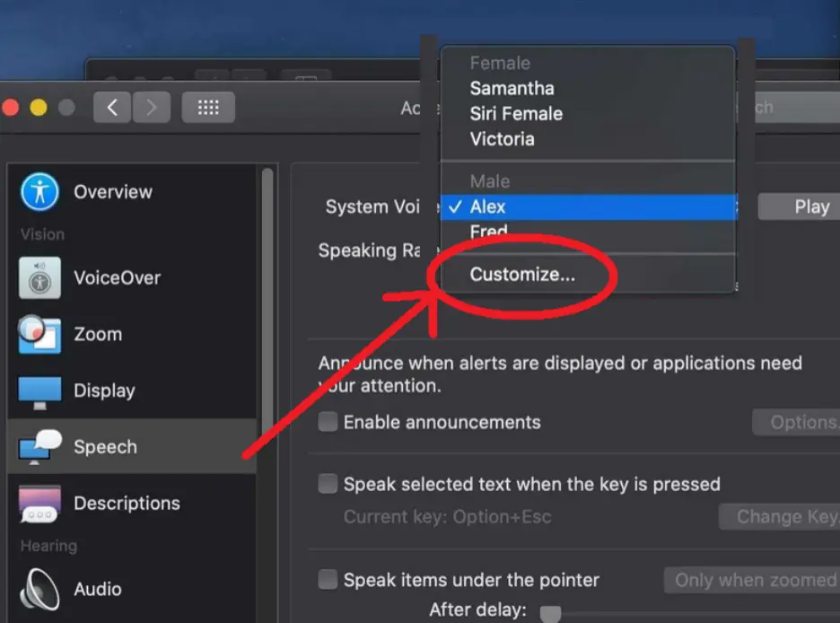840x623 pixels.
Task: Go forward with the right chevron button
Action: click(152, 108)
